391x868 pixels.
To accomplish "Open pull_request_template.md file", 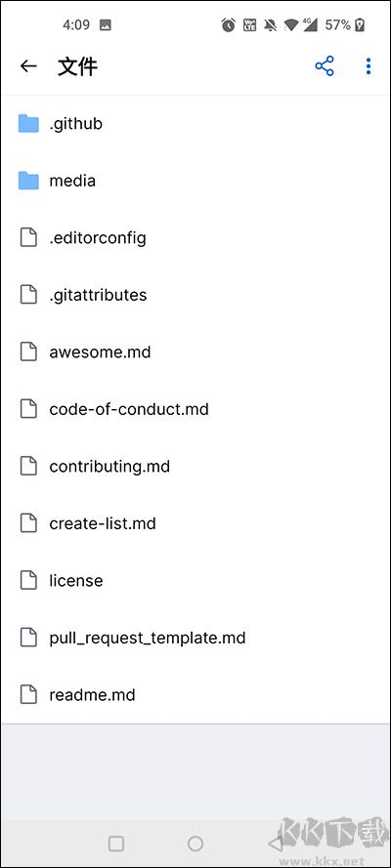I will pyautogui.click(x=195, y=638).
